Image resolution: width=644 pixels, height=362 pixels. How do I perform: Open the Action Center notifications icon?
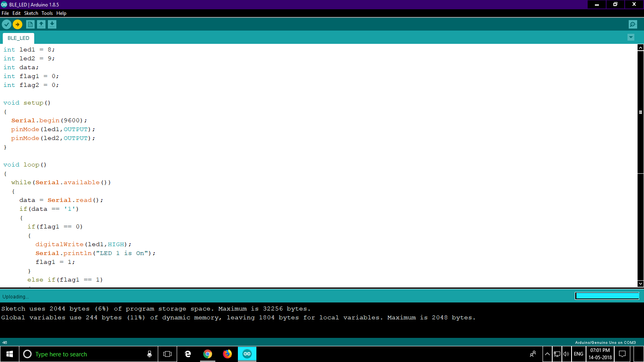click(x=622, y=354)
